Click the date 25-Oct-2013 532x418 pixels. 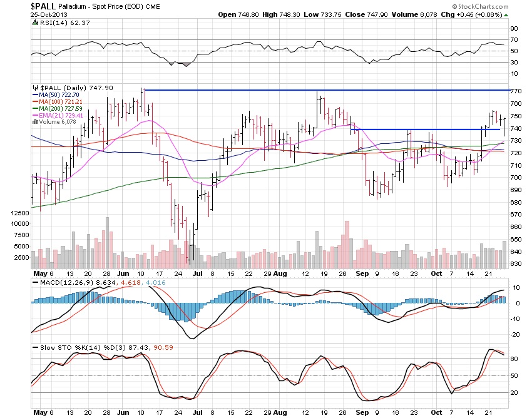point(49,14)
